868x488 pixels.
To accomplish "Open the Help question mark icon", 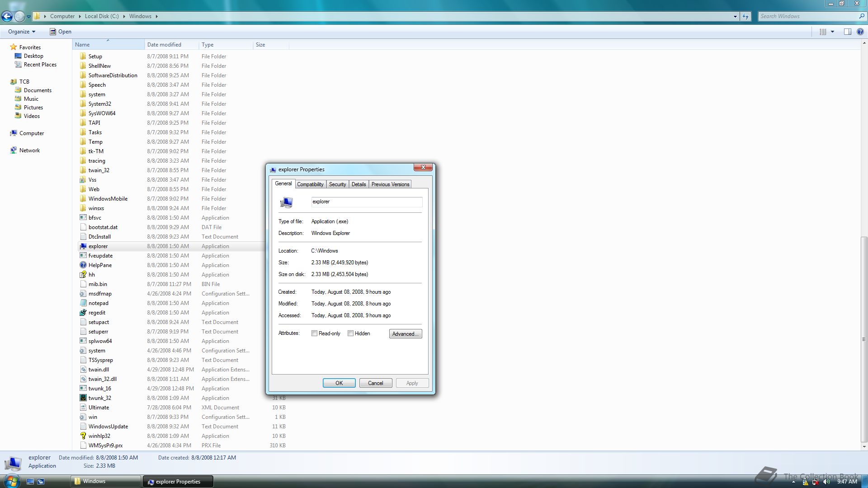I will point(860,32).
